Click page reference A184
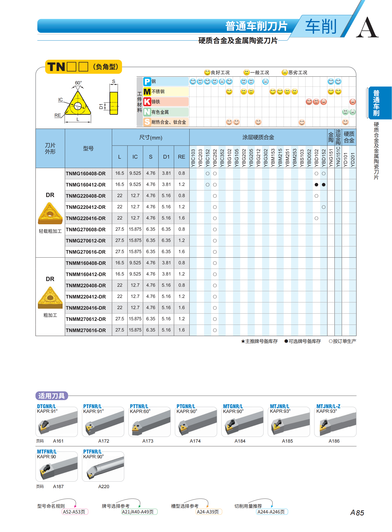 pyautogui.click(x=240, y=441)
